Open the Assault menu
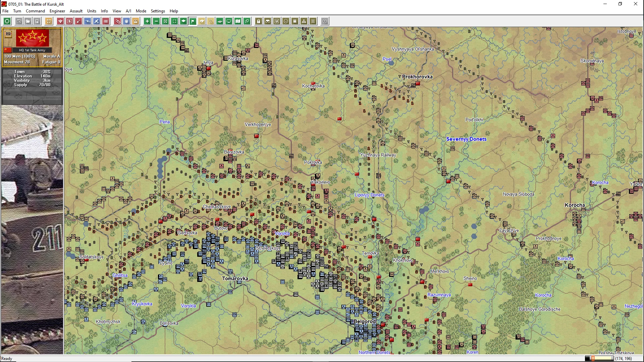Image resolution: width=644 pixels, height=362 pixels. coord(76,11)
